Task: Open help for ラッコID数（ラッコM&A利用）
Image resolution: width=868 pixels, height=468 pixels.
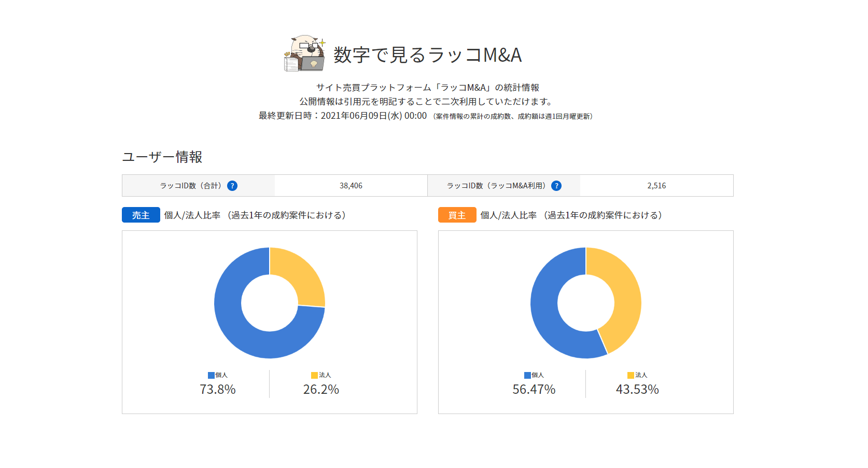Action: 556,186
